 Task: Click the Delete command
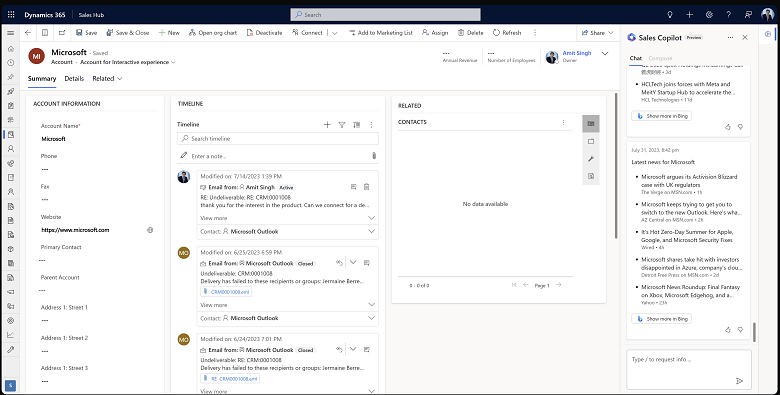click(x=471, y=33)
